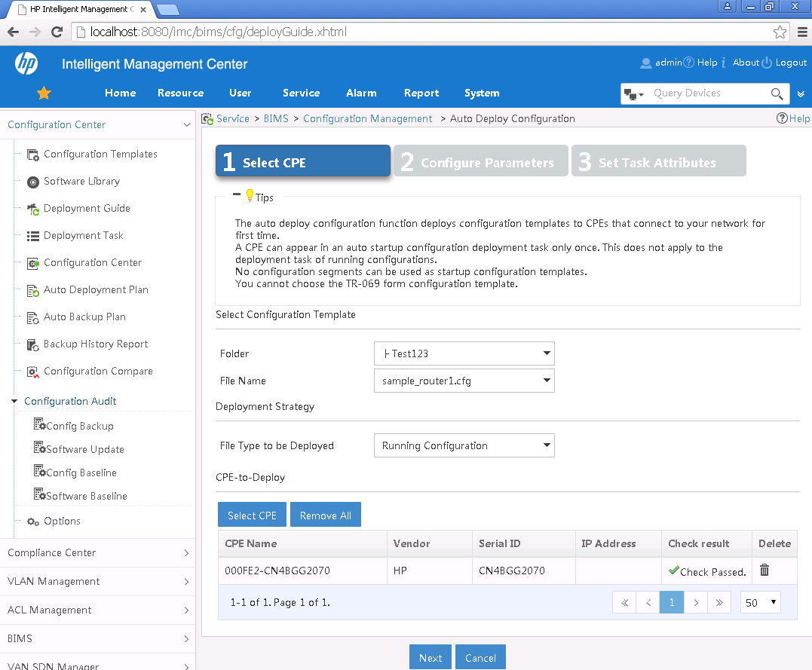Open the Folder dropdown showing Test123
The width and height of the screenshot is (812, 670).
[x=464, y=353]
